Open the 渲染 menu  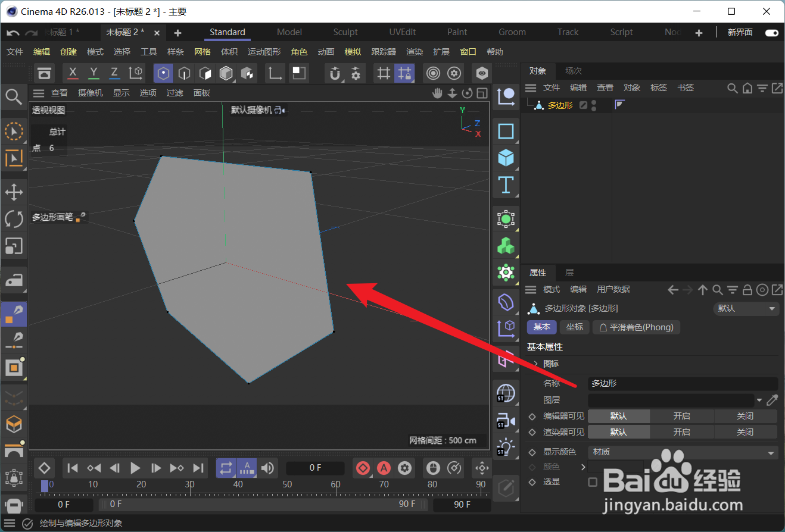click(414, 52)
